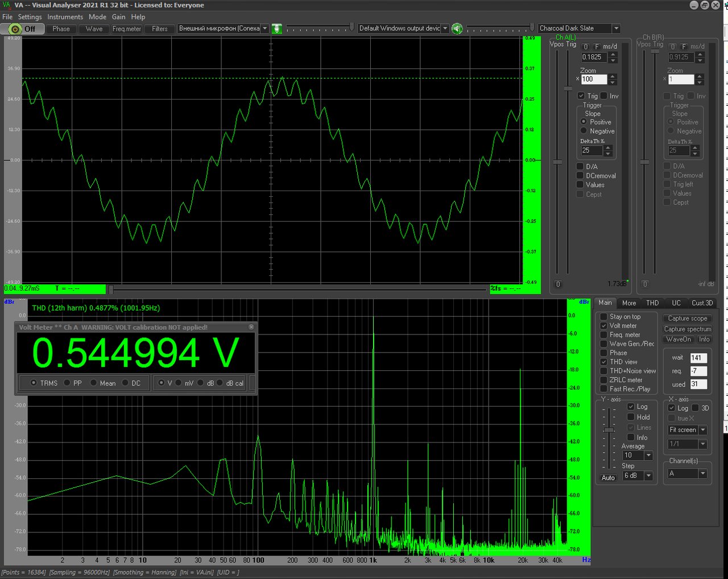Click the VA application logo icon
This screenshot has width=728, height=579.
pos(6,5)
